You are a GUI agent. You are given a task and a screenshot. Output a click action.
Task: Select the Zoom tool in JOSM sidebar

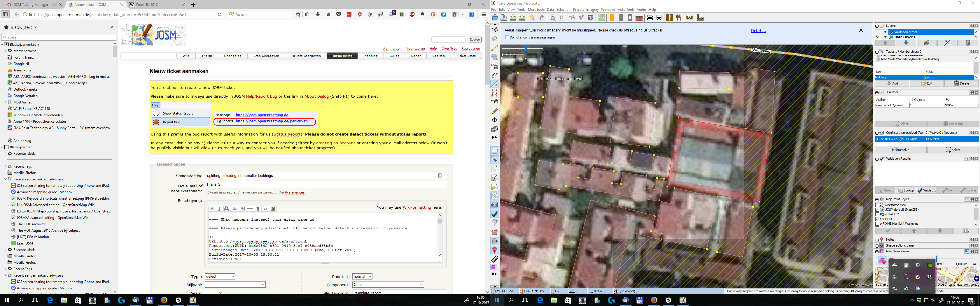(x=495, y=57)
